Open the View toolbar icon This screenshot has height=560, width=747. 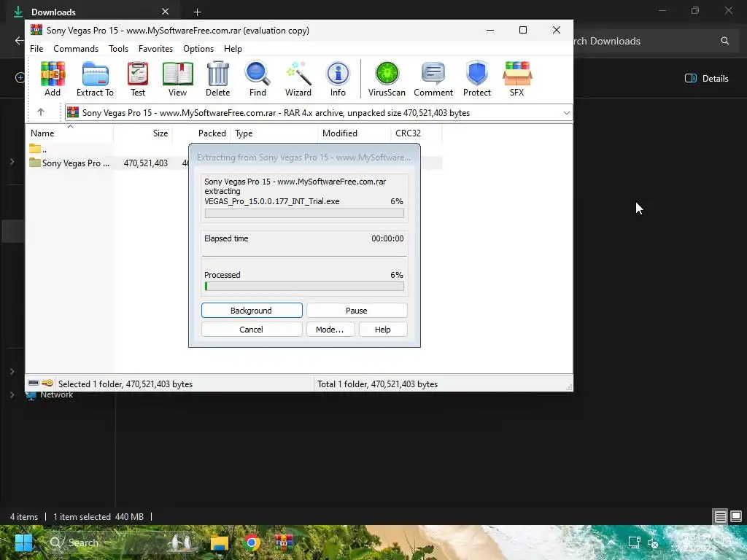177,79
